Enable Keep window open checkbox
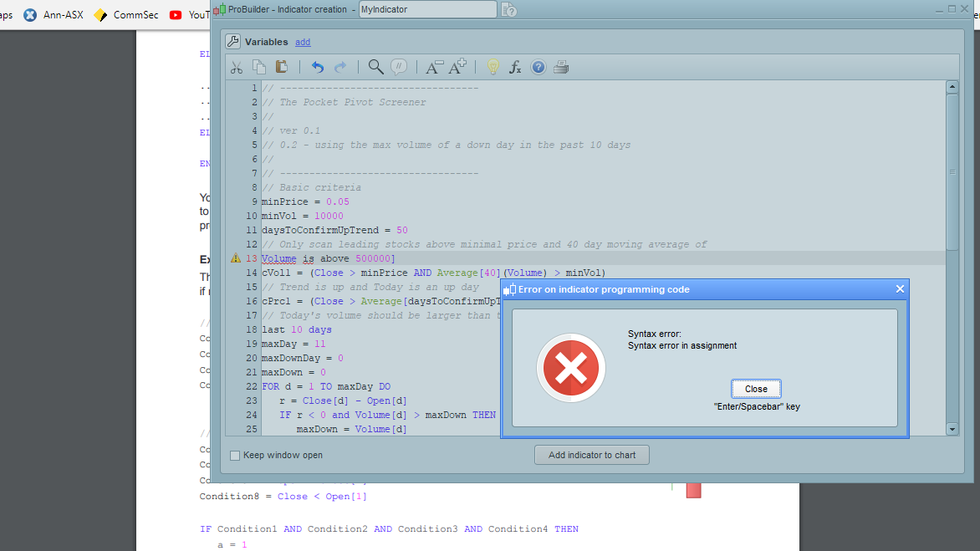The width and height of the screenshot is (980, 551). click(x=235, y=456)
